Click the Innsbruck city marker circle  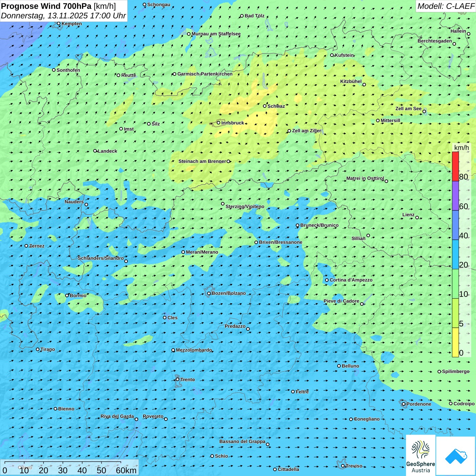219,123
